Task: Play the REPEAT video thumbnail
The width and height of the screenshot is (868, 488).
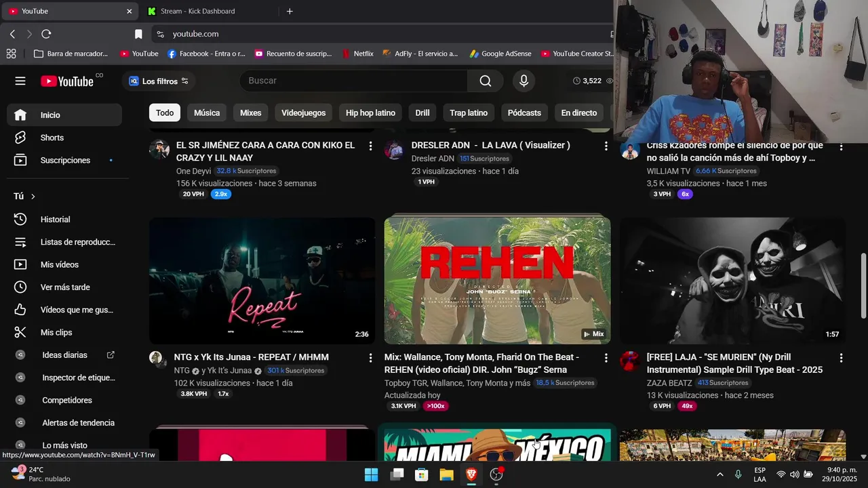Action: click(262, 281)
